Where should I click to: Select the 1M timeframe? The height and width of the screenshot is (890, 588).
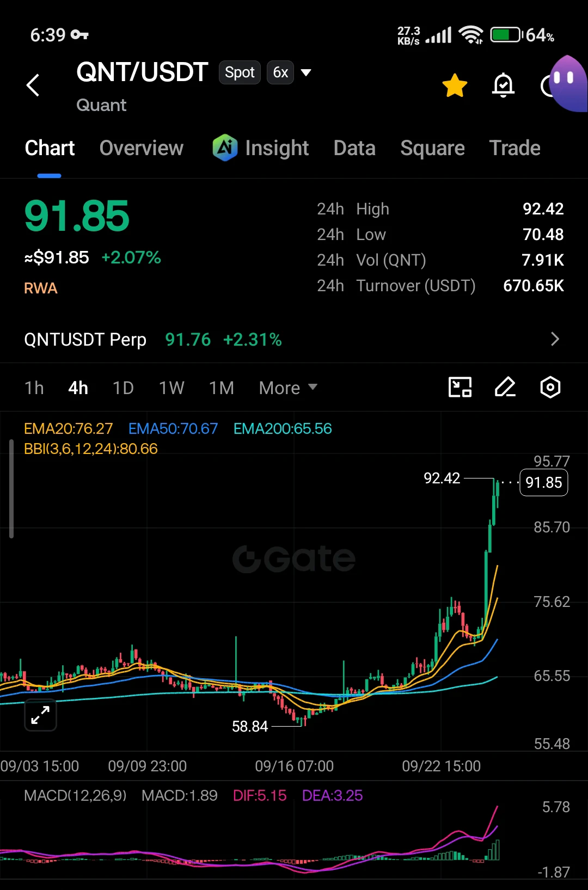click(222, 388)
